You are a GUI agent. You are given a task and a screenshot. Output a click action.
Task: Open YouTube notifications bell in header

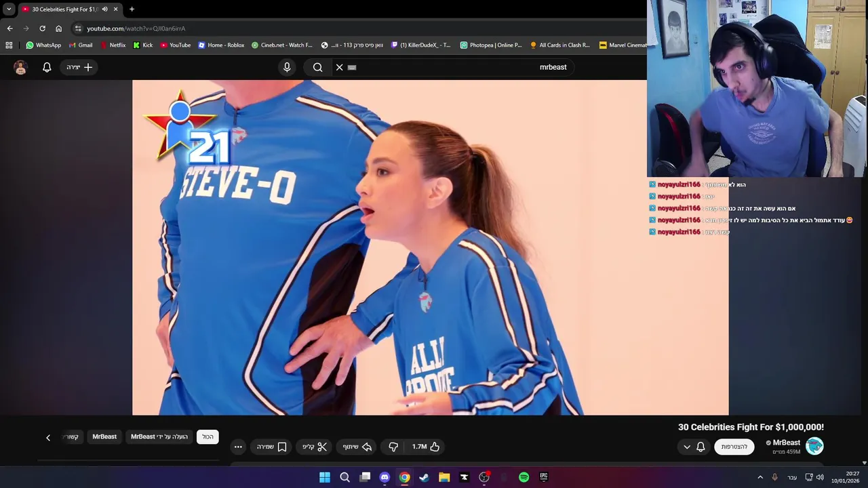click(47, 67)
